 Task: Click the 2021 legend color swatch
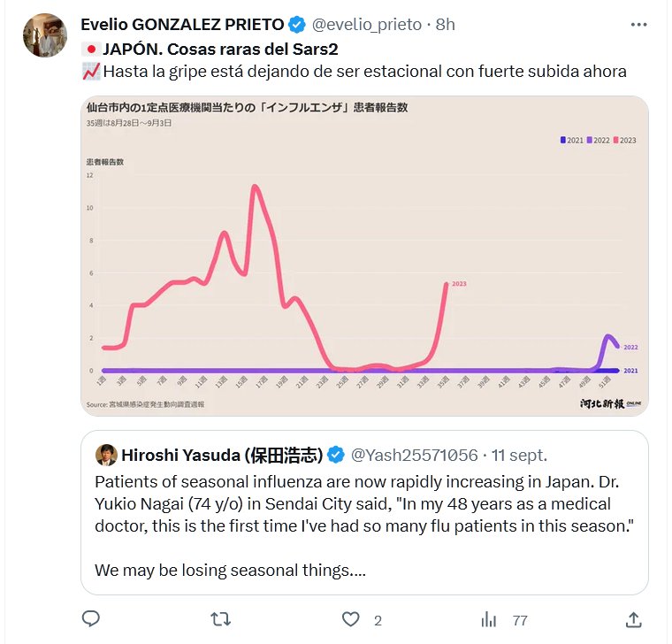pos(562,140)
